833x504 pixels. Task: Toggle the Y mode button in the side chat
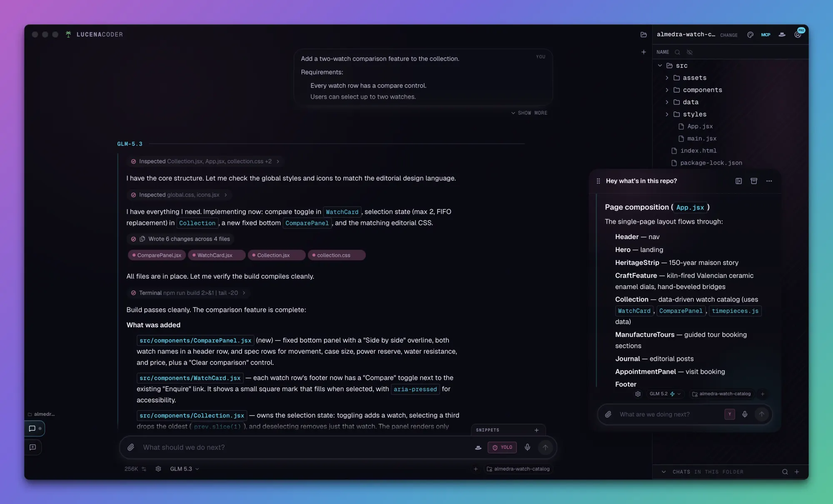tap(730, 414)
